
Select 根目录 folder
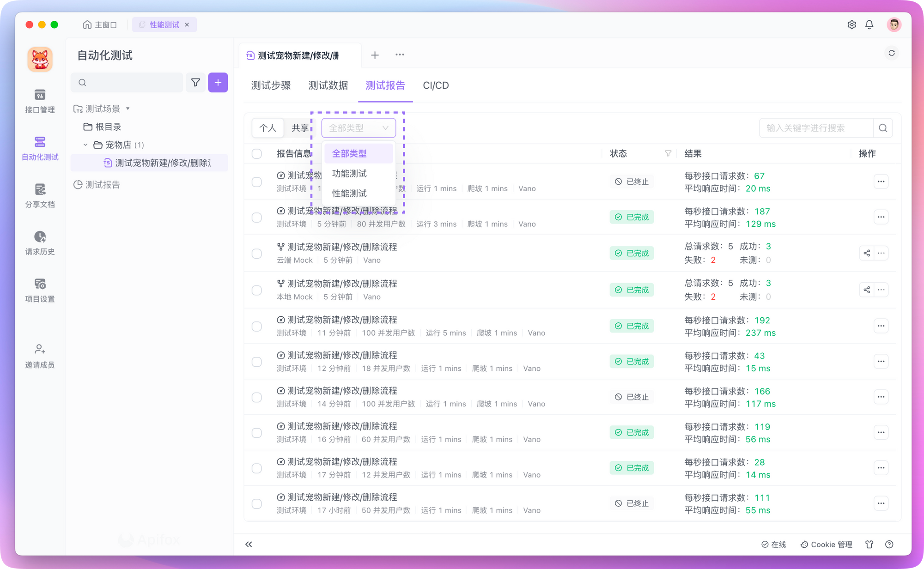click(x=102, y=127)
